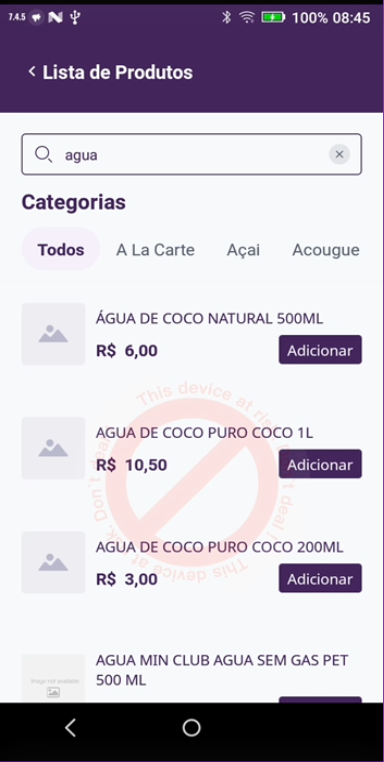384x762 pixels.
Task: Select the Todos category tab
Action: coord(61,250)
